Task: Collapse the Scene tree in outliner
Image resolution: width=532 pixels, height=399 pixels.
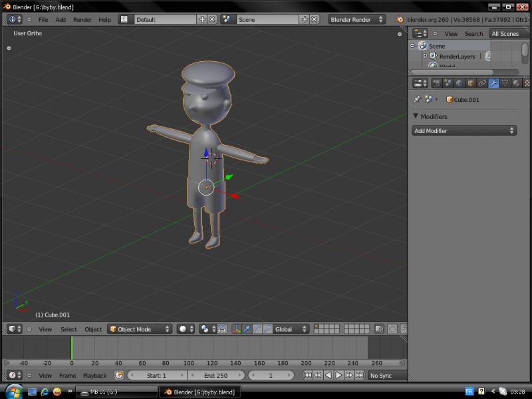Action: (412, 45)
